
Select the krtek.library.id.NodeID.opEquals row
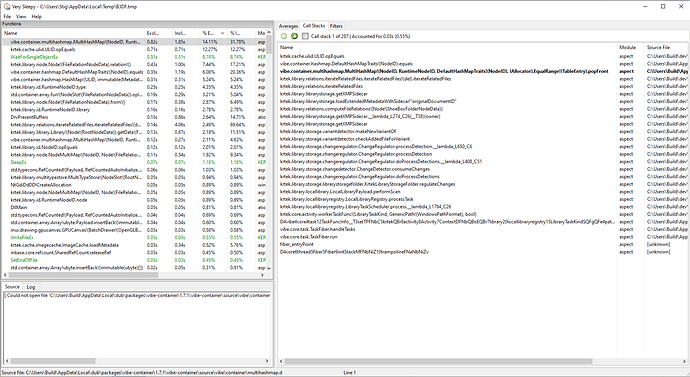point(134,147)
